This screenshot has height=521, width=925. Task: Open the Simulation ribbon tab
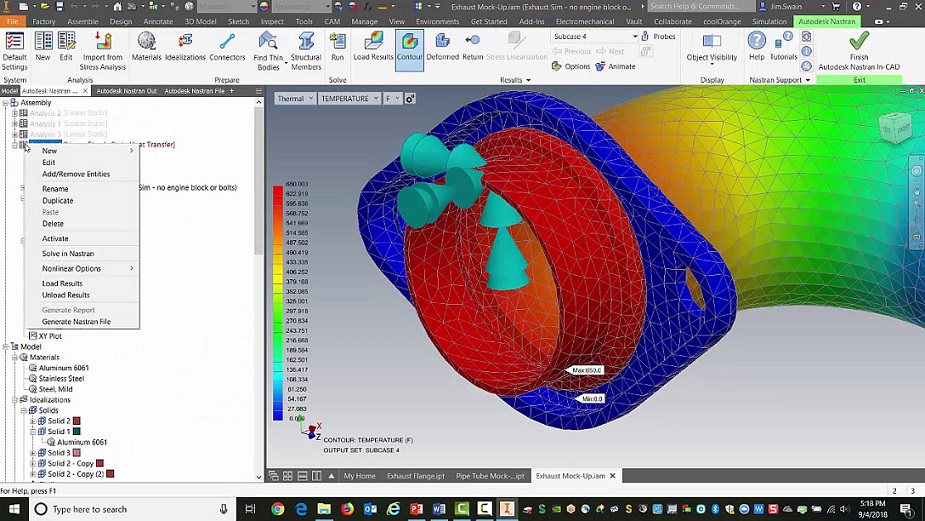click(769, 21)
